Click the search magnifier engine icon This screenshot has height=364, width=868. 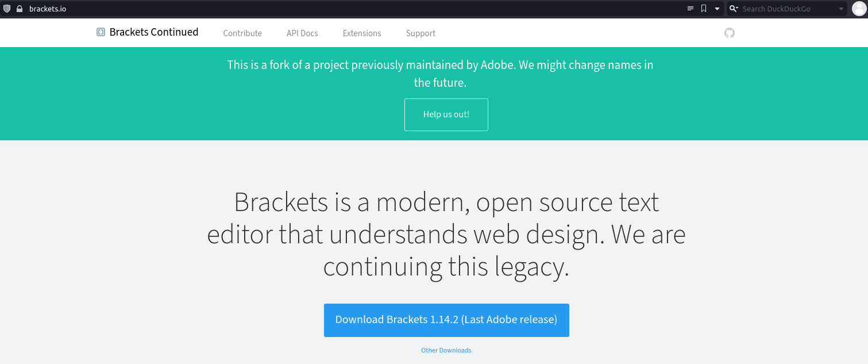pos(733,9)
